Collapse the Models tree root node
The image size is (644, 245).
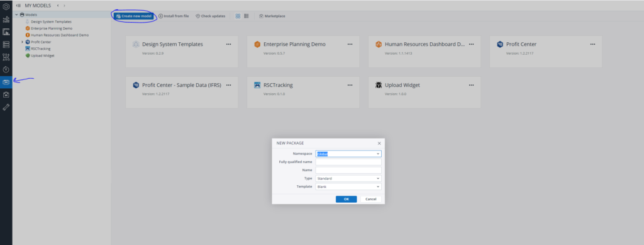coord(16,14)
